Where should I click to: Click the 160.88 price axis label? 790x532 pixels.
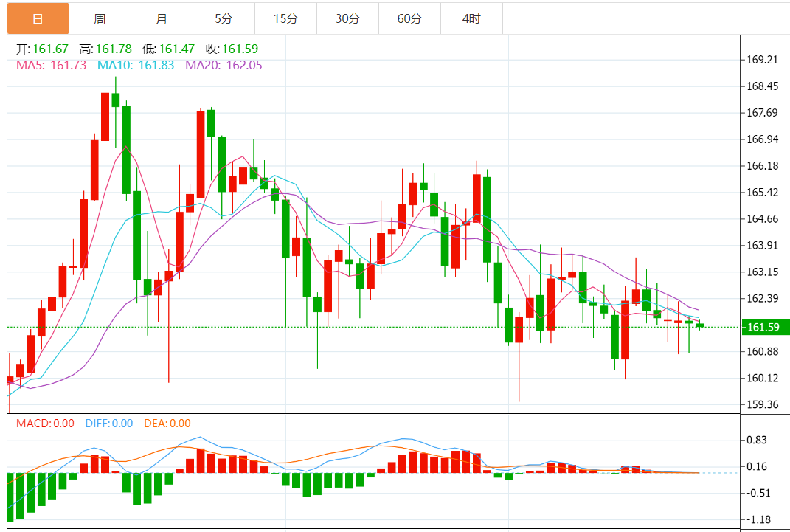click(762, 351)
